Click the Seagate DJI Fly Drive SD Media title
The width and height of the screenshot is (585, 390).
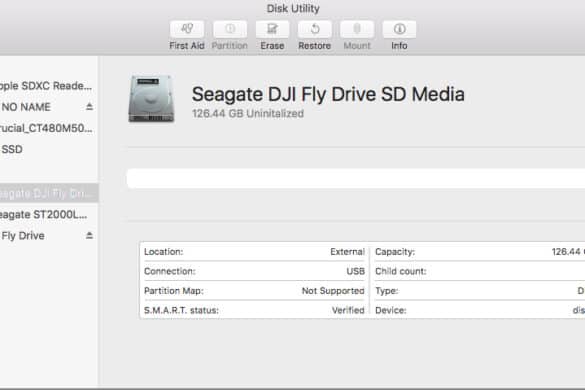(328, 94)
